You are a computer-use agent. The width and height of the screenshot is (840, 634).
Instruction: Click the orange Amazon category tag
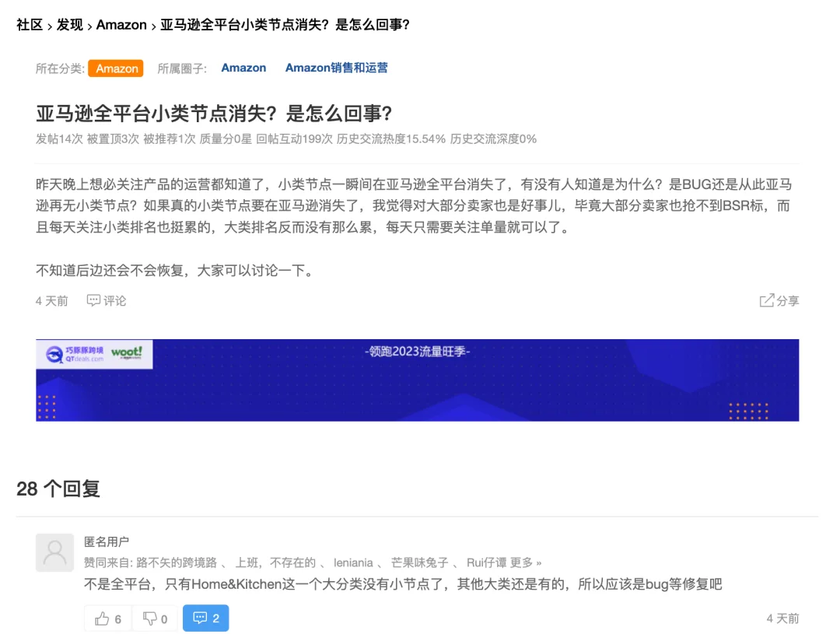click(117, 68)
